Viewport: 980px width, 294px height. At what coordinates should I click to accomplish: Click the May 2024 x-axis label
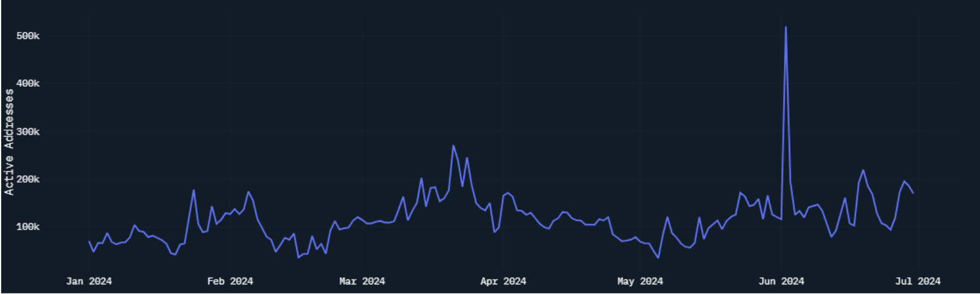(x=639, y=281)
